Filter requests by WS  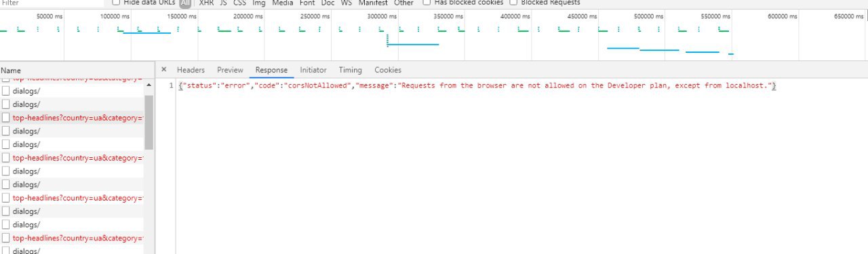pyautogui.click(x=347, y=3)
